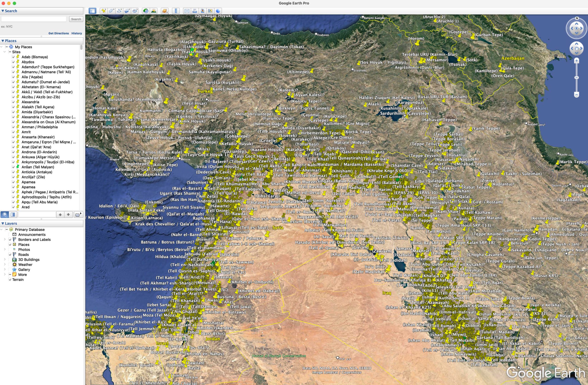The image size is (588, 385).
Task: Click the Search text input field
Action: pyautogui.click(x=34, y=19)
